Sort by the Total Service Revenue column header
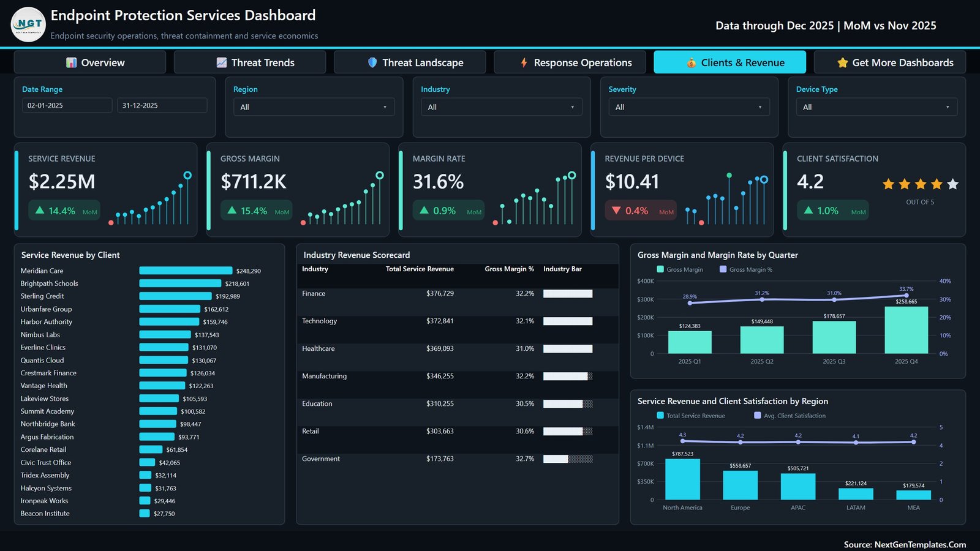 420,269
